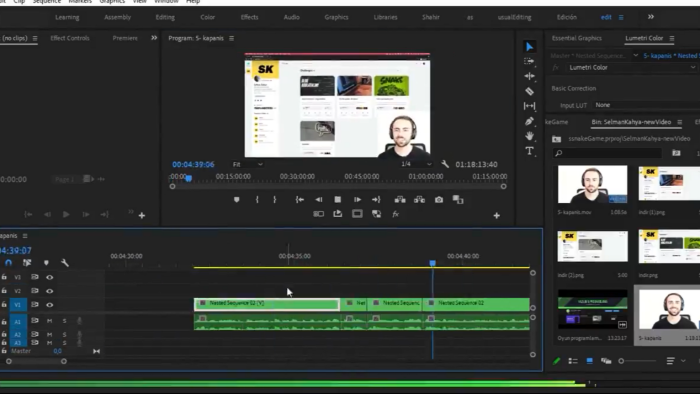Select the Pen tool
700x394 pixels.
click(x=529, y=121)
